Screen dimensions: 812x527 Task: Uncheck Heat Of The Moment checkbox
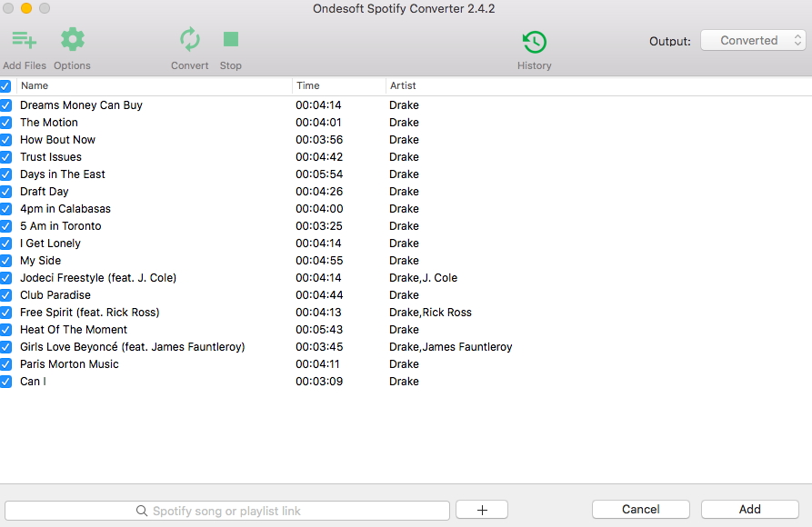pos(5,330)
